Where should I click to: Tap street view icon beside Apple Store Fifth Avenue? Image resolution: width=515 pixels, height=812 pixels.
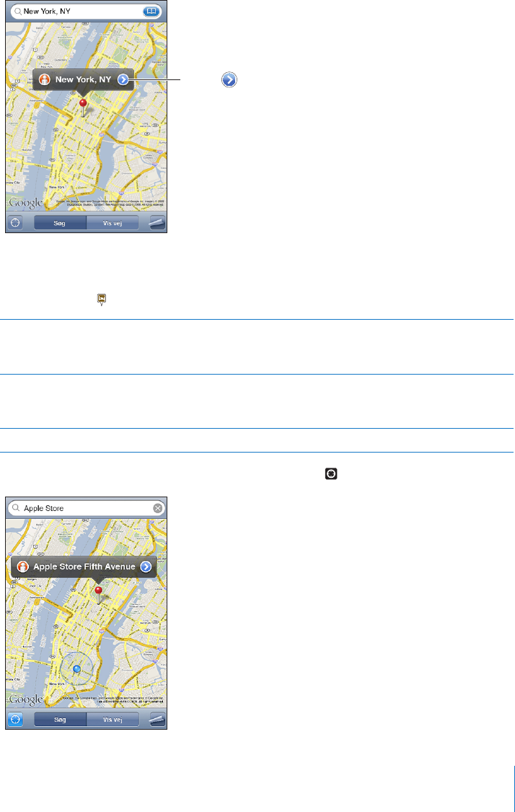(22, 567)
